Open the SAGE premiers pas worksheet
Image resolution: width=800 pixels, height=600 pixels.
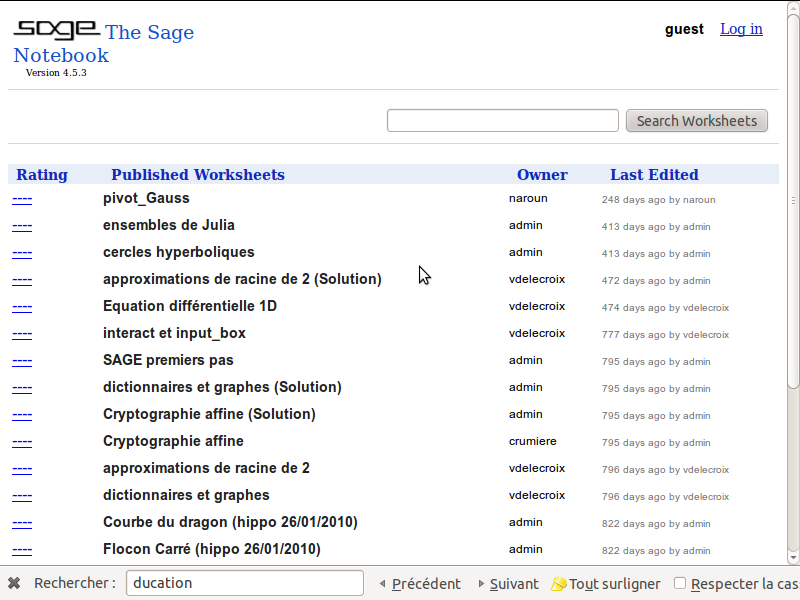pos(168,361)
